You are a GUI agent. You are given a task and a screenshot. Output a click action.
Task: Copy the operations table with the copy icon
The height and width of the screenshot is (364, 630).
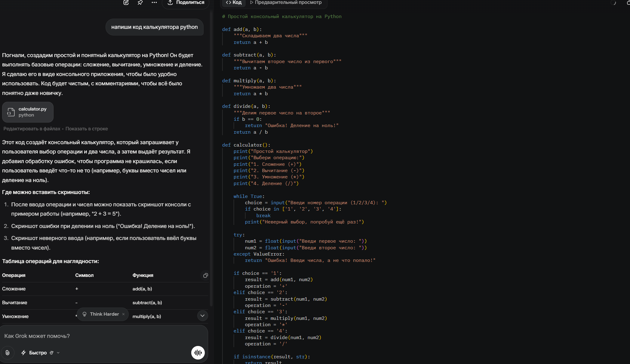click(x=205, y=275)
